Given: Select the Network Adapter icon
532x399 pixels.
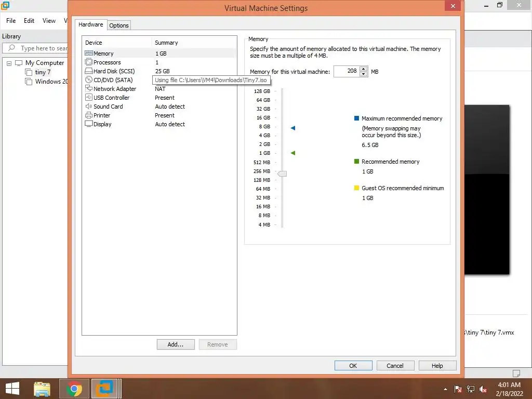Looking at the screenshot, I should click(88, 88).
